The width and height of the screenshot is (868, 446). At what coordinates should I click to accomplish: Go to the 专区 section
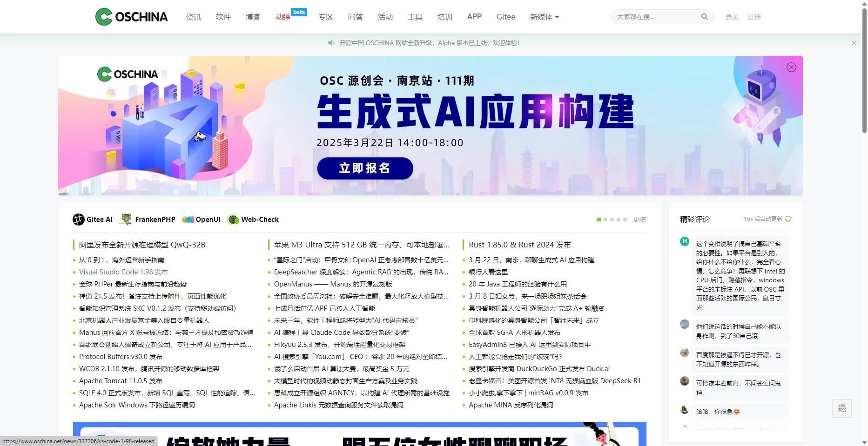click(325, 17)
